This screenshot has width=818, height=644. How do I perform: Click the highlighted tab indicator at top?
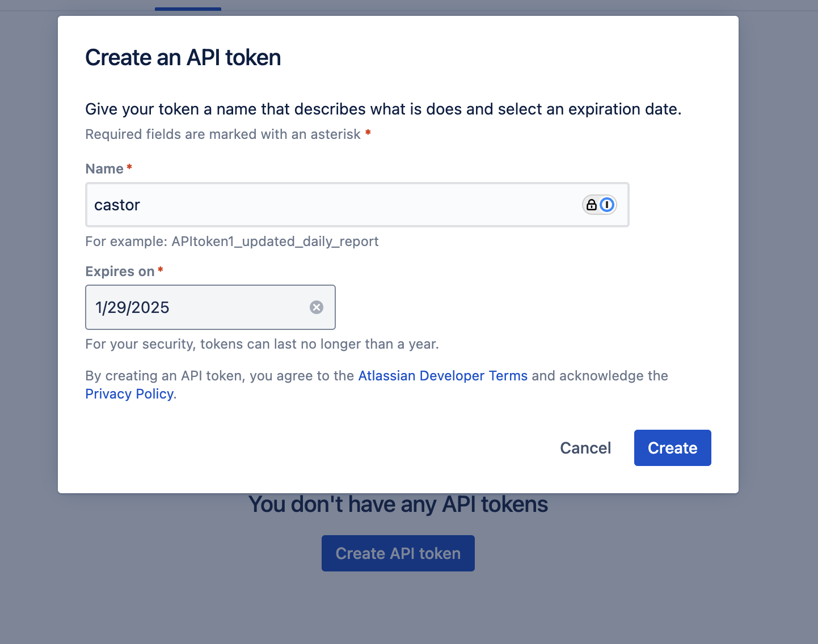click(x=188, y=9)
